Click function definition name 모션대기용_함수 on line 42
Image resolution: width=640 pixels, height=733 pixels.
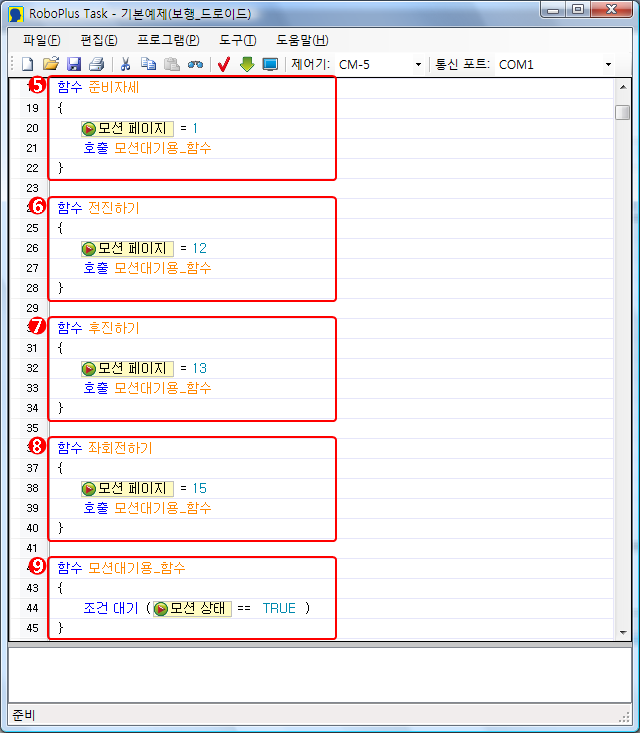[137, 568]
